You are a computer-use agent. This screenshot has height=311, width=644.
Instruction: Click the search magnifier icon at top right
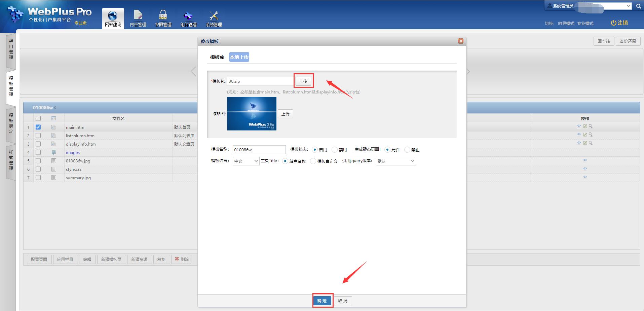638,6
